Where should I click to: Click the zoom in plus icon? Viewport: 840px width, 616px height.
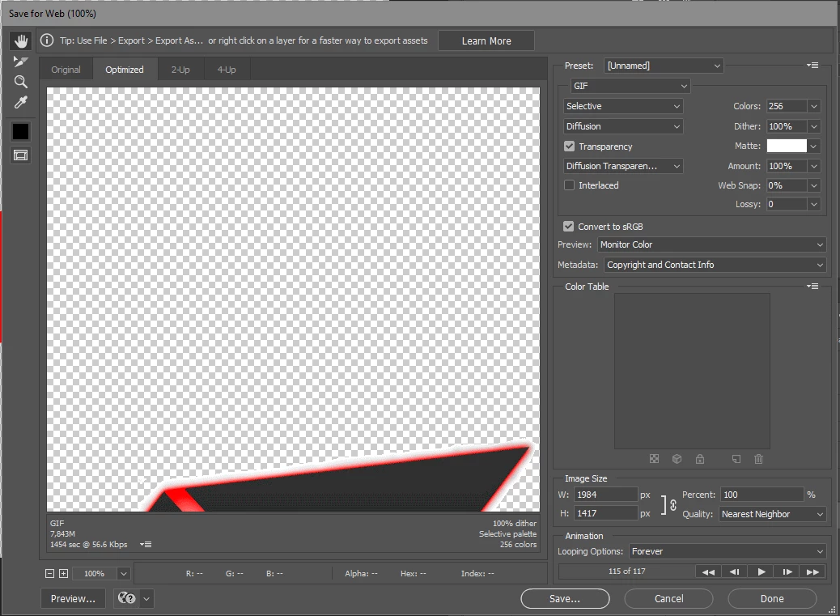point(63,574)
